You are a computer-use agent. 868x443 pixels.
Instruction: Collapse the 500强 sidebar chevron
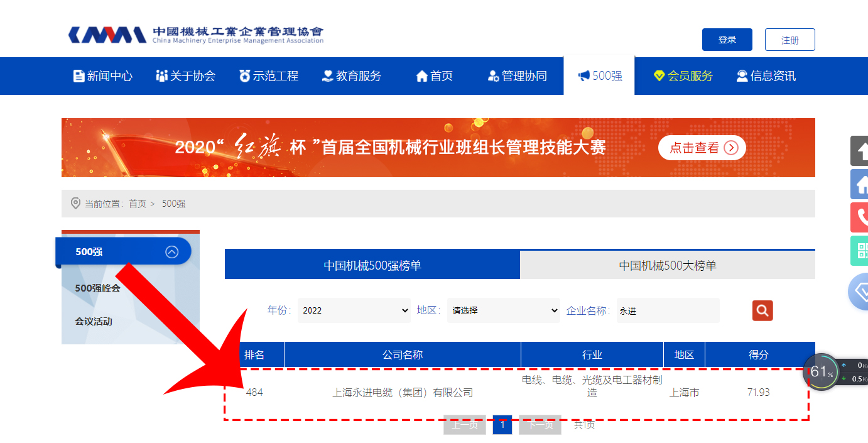[171, 252]
